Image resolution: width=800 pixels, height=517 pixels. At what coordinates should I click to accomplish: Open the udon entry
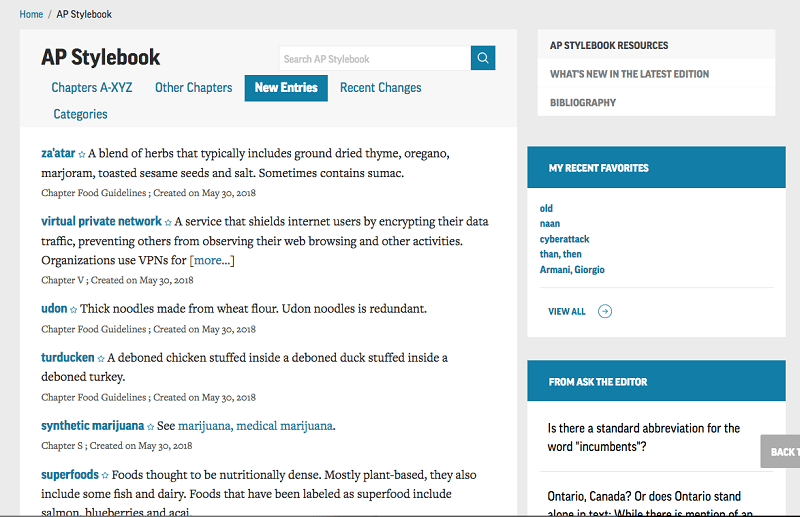54,308
